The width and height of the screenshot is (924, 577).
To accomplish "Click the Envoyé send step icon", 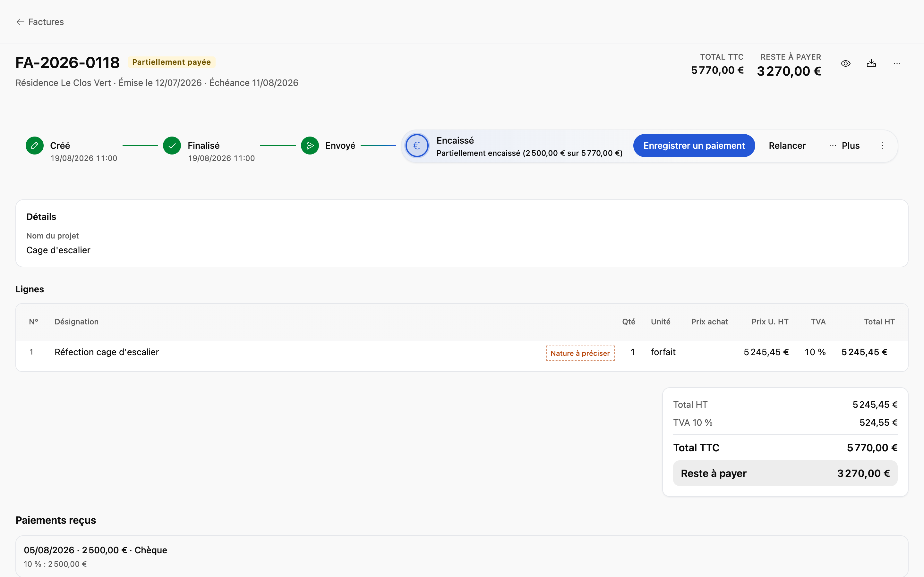I will point(310,146).
